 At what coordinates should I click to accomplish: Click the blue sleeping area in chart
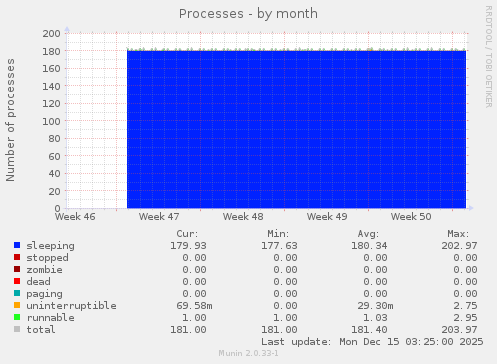point(296,130)
